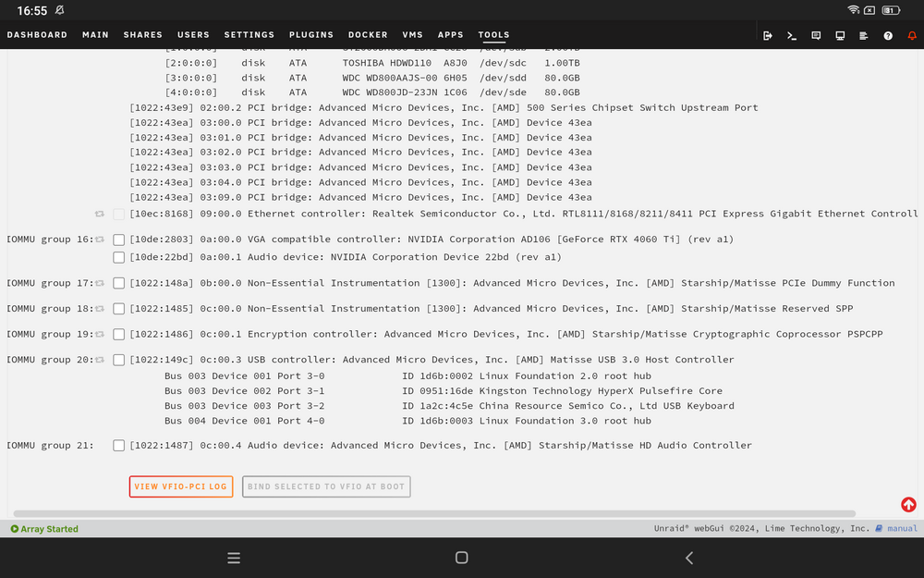This screenshot has height=578, width=924.
Task: Tap the muted bell icon beside clock
Action: tap(59, 10)
